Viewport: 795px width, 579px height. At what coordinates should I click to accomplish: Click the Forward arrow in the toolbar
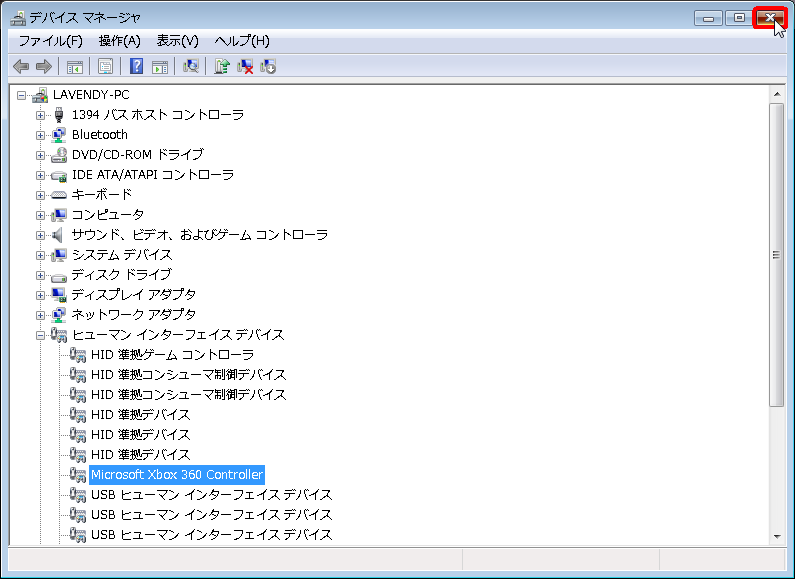pyautogui.click(x=44, y=66)
